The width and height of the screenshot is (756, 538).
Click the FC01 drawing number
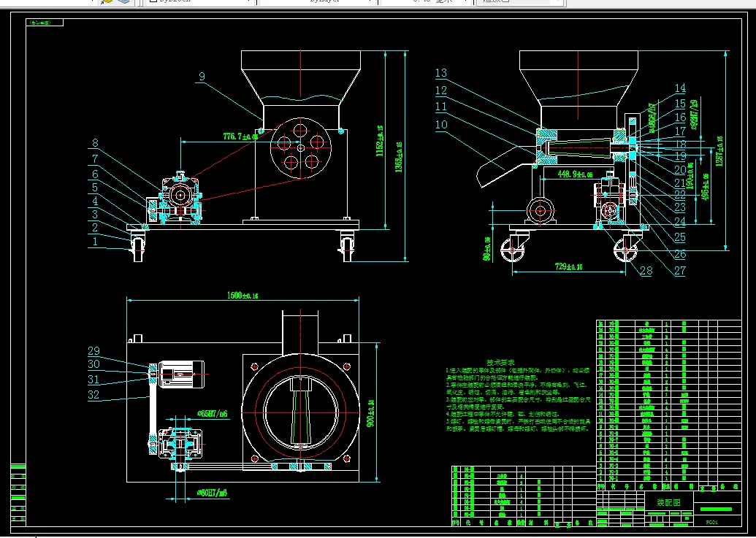pyautogui.click(x=712, y=522)
